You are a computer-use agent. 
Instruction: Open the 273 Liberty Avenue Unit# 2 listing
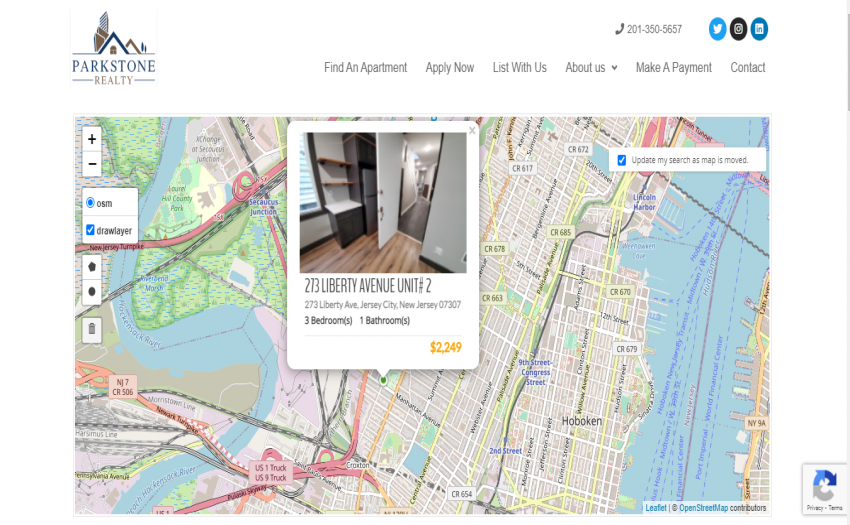tap(367, 287)
